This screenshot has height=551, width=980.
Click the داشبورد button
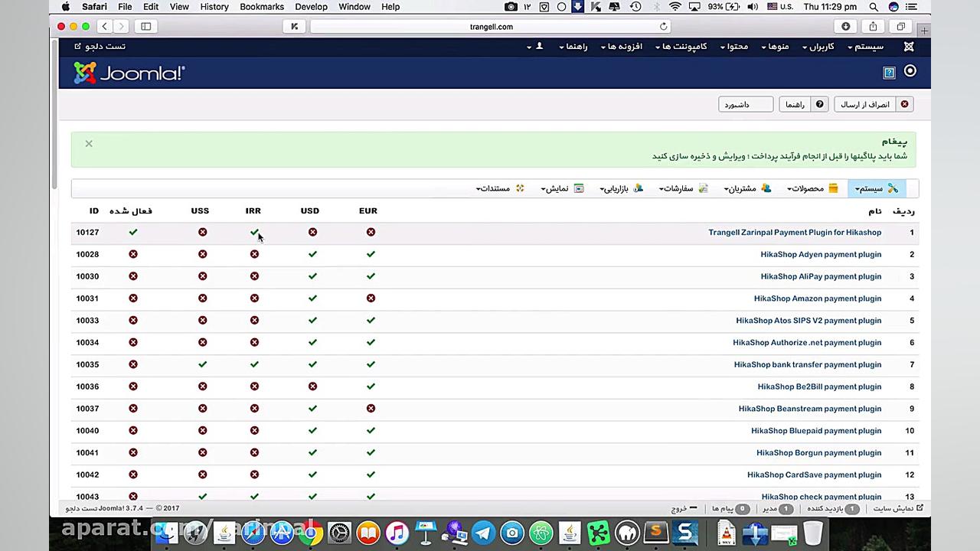pyautogui.click(x=746, y=104)
